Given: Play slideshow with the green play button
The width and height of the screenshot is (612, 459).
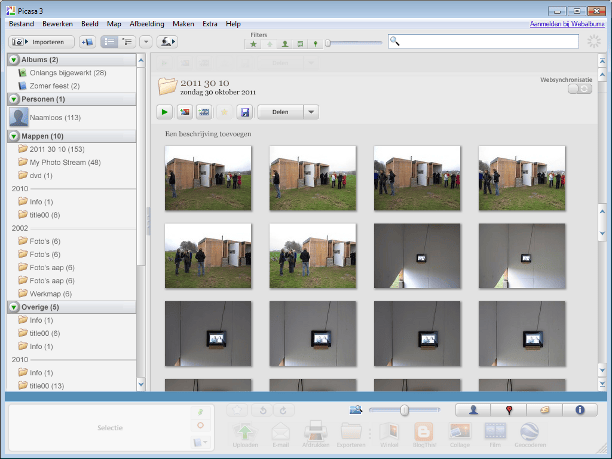Looking at the screenshot, I should (164, 112).
